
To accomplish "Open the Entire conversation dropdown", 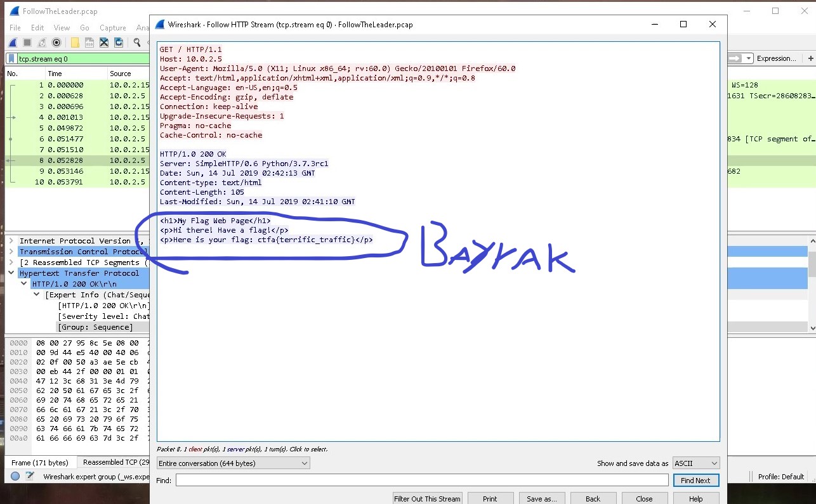I will 233,463.
